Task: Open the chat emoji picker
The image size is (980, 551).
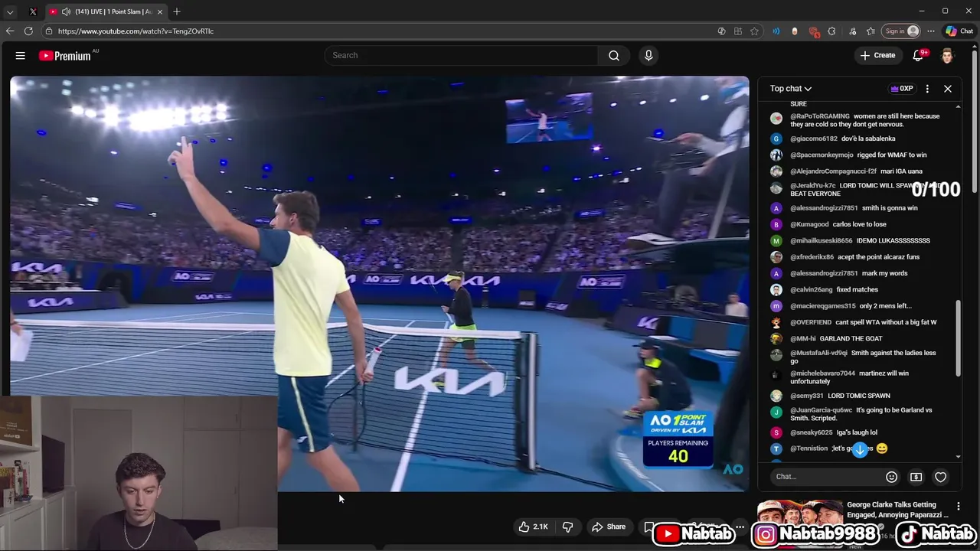Action: 891,477
